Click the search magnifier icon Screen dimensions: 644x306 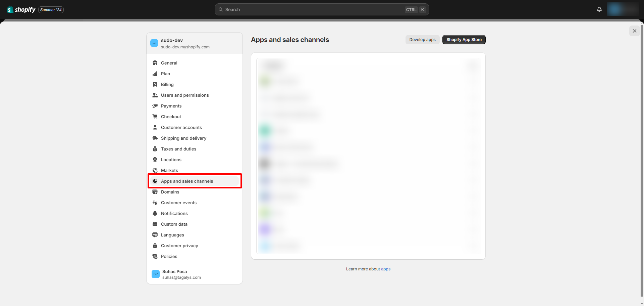(x=221, y=9)
